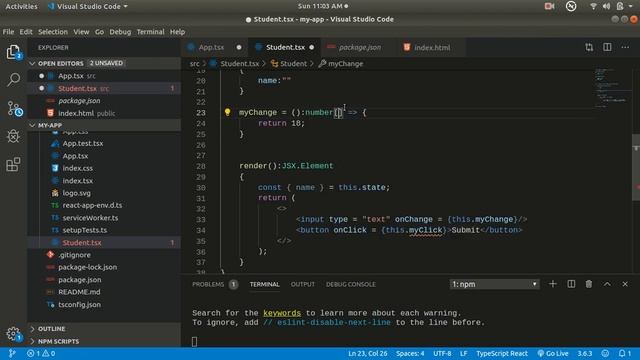Open the terminal selector dropdown 1: npm

click(x=494, y=284)
